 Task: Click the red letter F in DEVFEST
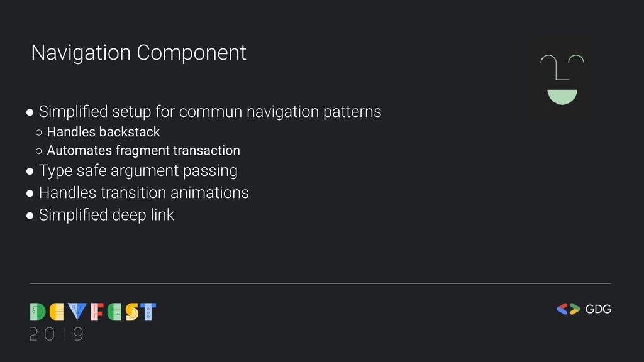click(97, 312)
